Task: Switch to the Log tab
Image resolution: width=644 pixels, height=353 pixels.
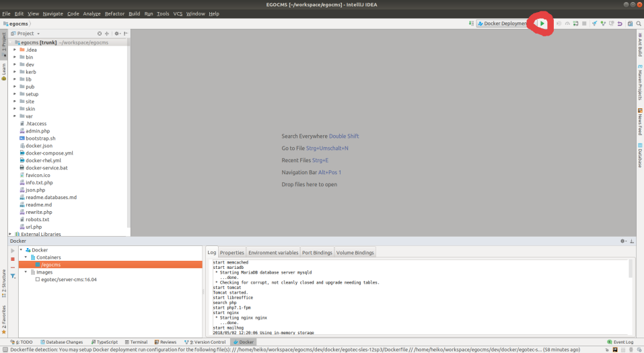Action: click(x=211, y=252)
